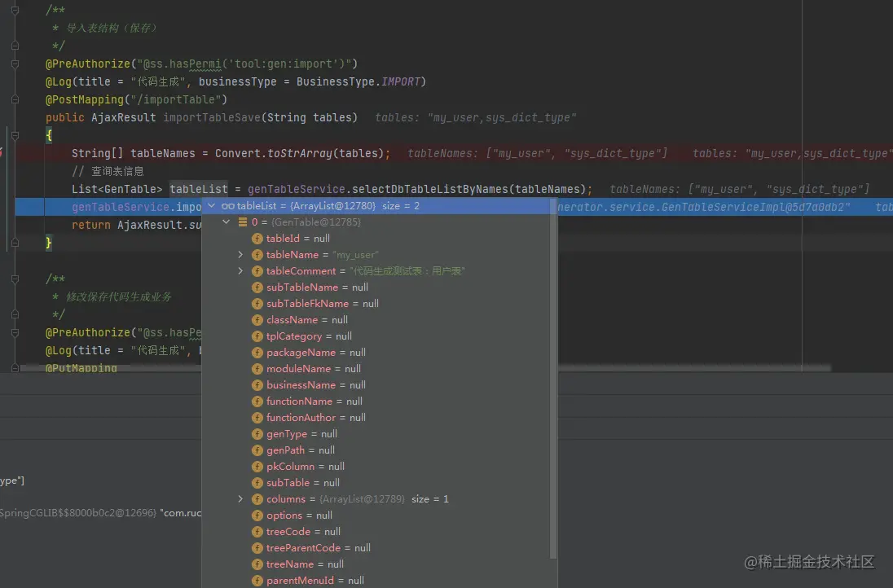
Task: Select the tableId = null row
Action: (376, 239)
